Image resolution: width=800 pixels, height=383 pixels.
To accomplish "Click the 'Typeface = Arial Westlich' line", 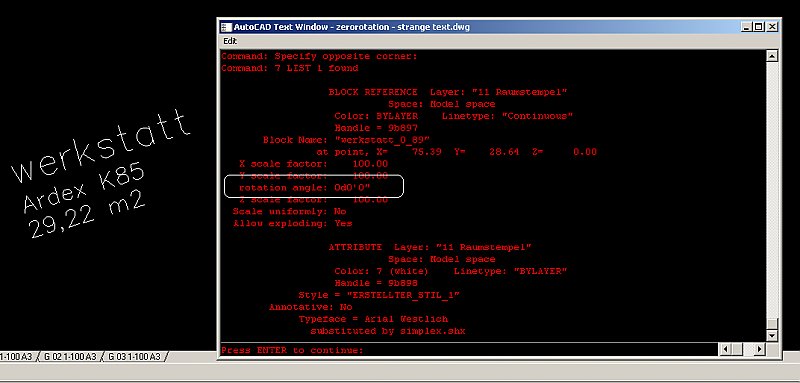I will (373, 319).
